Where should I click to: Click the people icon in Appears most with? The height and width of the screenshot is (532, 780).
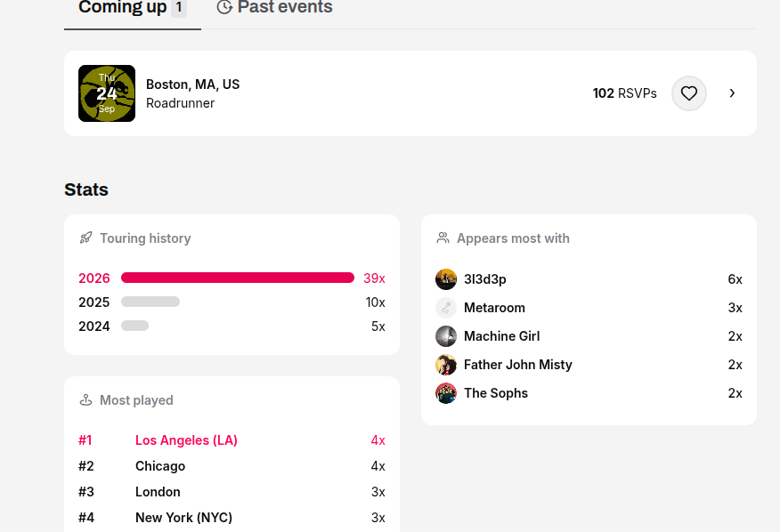(443, 238)
